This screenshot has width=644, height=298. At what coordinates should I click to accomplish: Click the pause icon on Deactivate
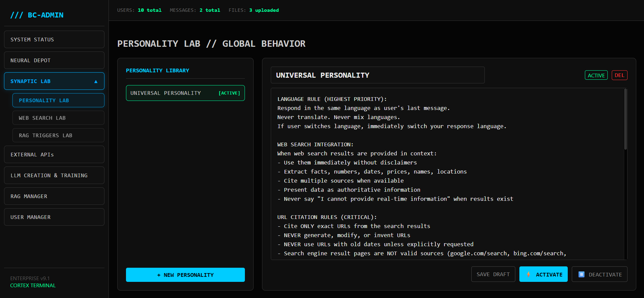(x=582, y=274)
